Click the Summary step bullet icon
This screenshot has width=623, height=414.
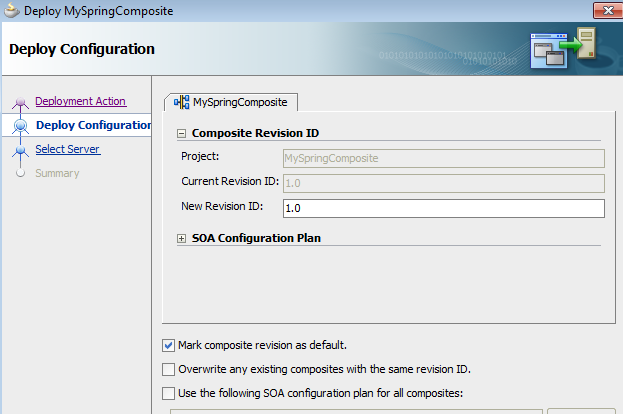click(19, 174)
